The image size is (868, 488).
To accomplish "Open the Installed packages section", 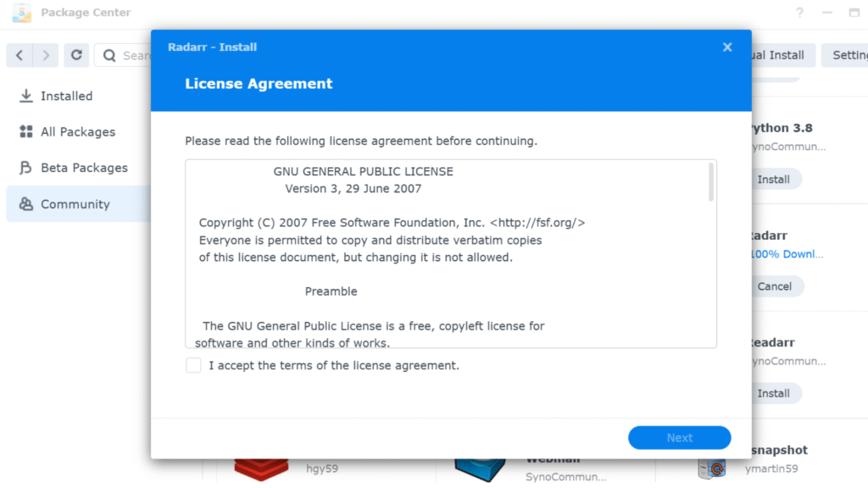I will [x=66, y=97].
